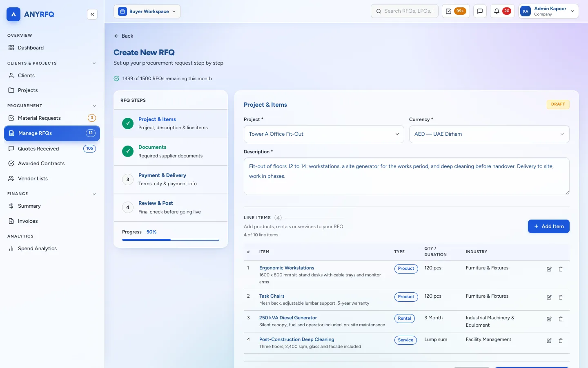Open Manage RFQs in the sidebar
The width and height of the screenshot is (588, 368).
[x=52, y=133]
